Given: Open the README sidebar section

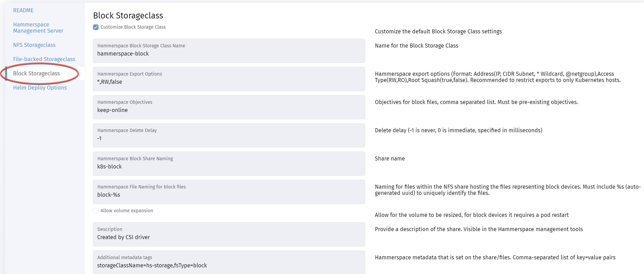Looking at the screenshot, I should pos(23,10).
